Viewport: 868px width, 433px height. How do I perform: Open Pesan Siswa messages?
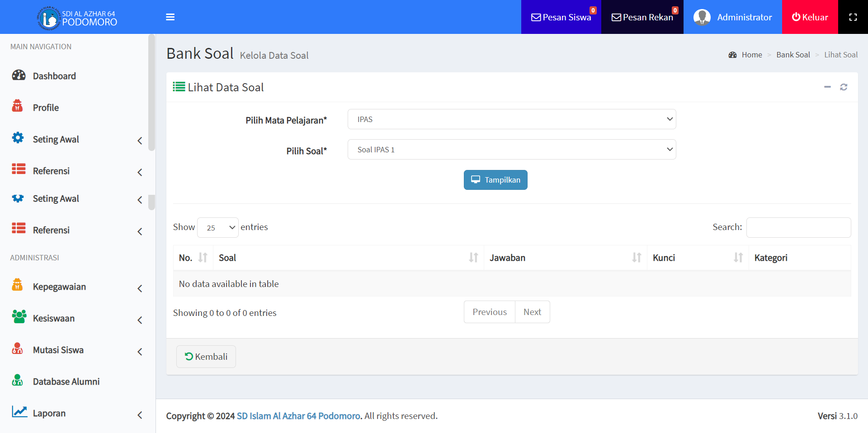[x=561, y=17]
